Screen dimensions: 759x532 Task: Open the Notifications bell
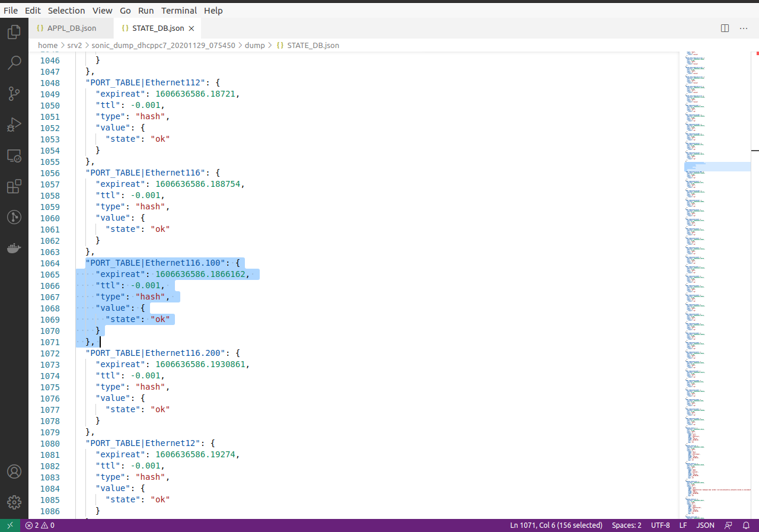tap(746, 525)
